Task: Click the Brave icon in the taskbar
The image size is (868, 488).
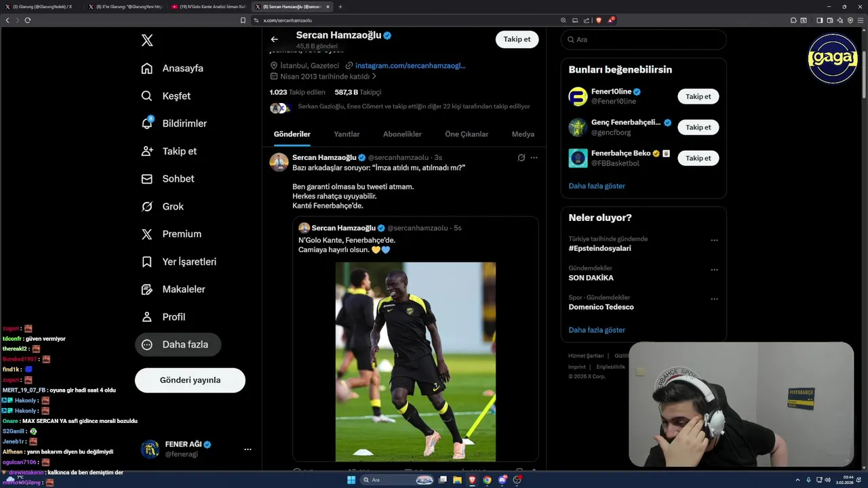Action: coord(472,480)
